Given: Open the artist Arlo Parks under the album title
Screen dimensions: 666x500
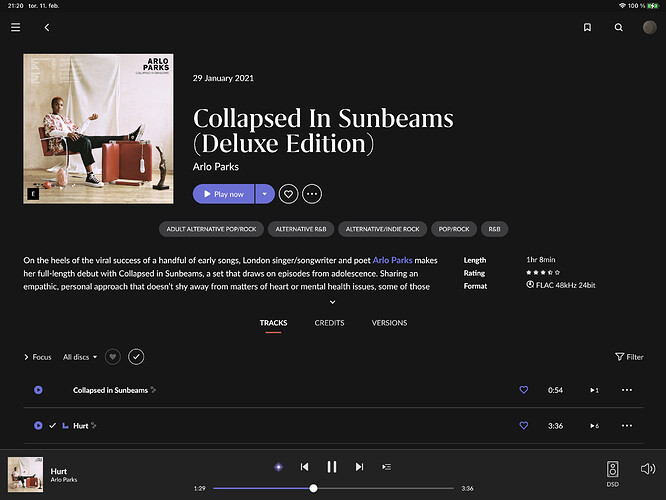Looking at the screenshot, I should point(216,167).
